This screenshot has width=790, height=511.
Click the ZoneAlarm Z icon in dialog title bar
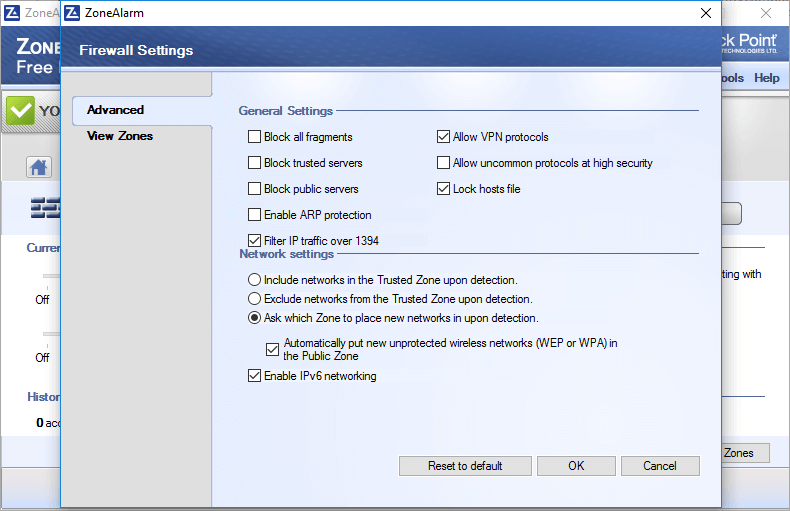tap(73, 13)
